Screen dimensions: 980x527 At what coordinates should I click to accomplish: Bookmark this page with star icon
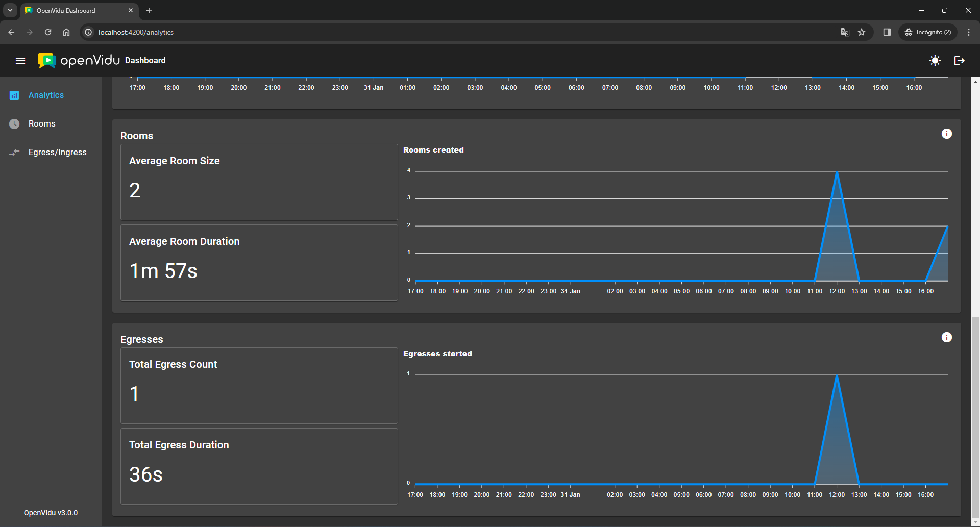click(862, 32)
